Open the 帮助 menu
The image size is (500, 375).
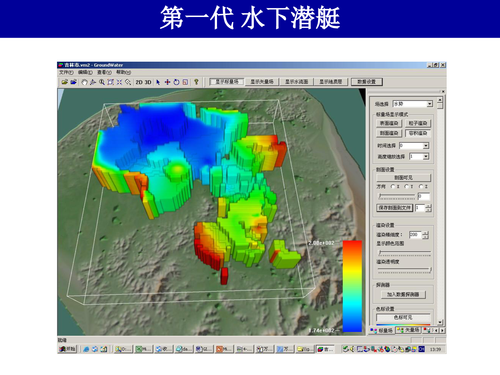tap(123, 72)
